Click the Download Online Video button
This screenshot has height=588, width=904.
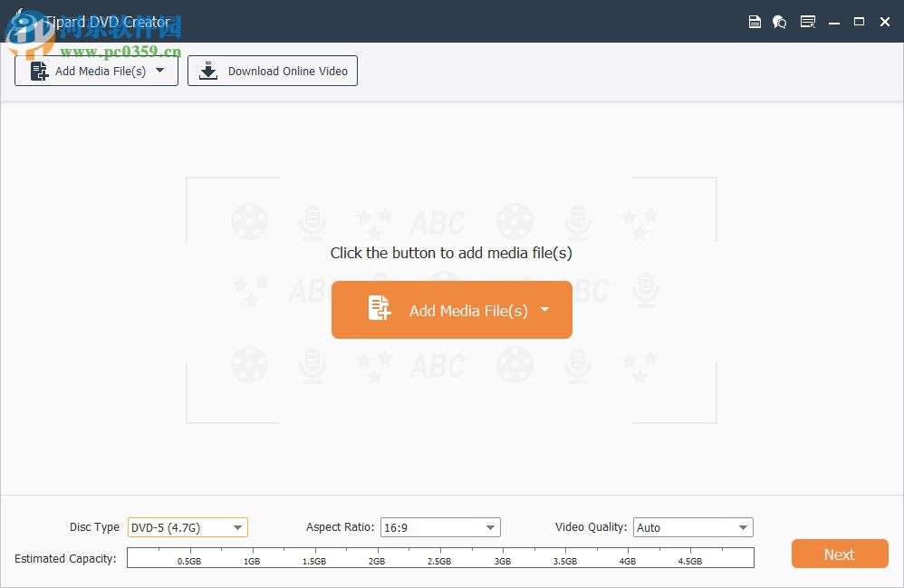pos(272,71)
